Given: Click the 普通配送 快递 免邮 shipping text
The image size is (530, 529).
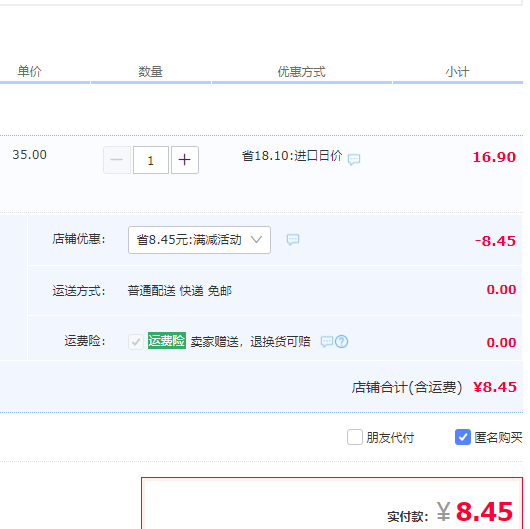Looking at the screenshot, I should coord(179,291).
